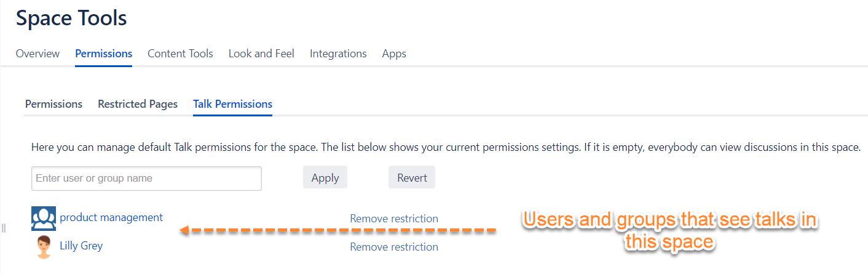Viewport: 868px width, 274px height.
Task: Open the top-level Permissions tab next to Overview
Action: (x=103, y=54)
